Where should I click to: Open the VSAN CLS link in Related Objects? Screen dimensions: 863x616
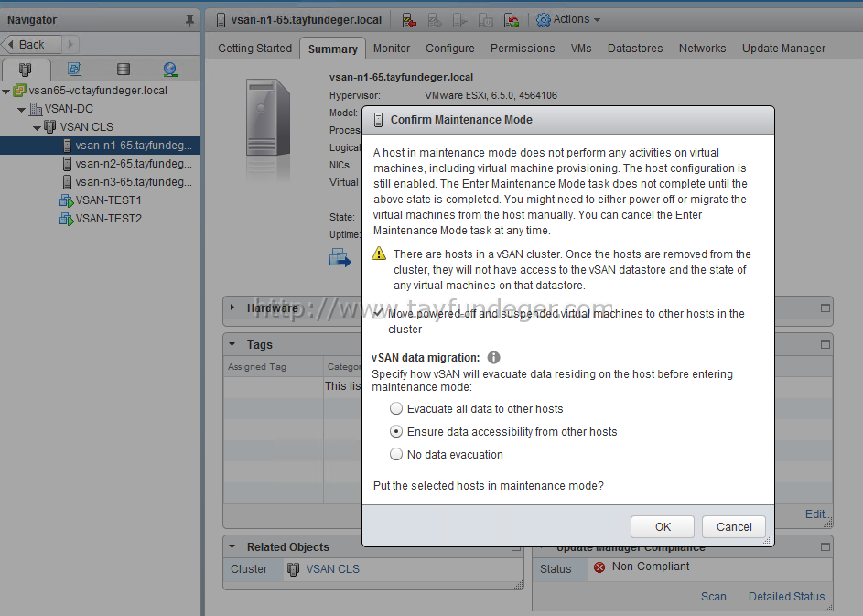pos(332,569)
